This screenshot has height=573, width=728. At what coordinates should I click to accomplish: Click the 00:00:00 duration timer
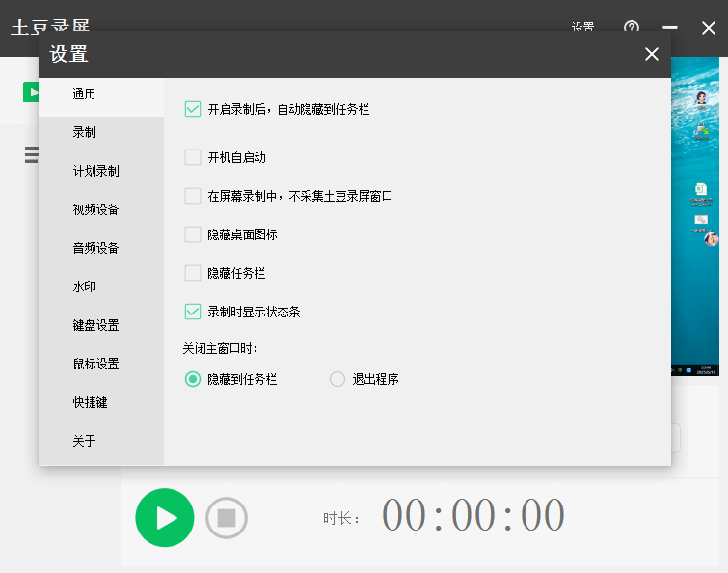473,515
